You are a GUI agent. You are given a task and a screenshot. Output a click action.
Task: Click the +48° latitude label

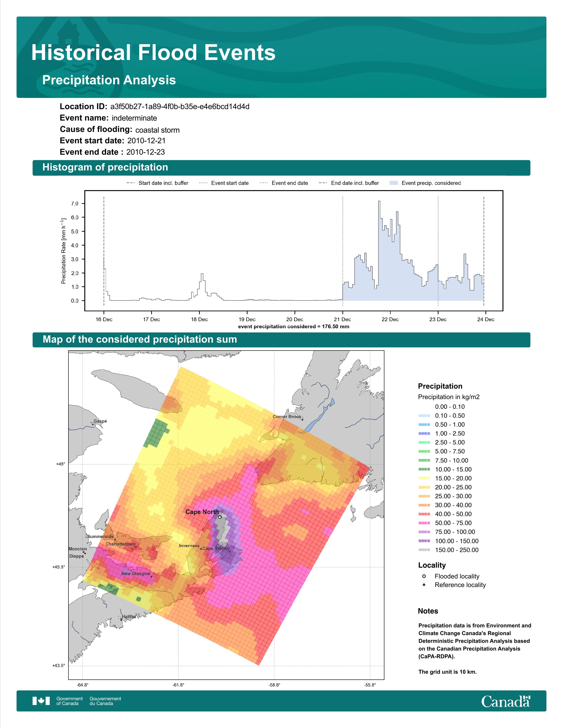[x=60, y=464]
